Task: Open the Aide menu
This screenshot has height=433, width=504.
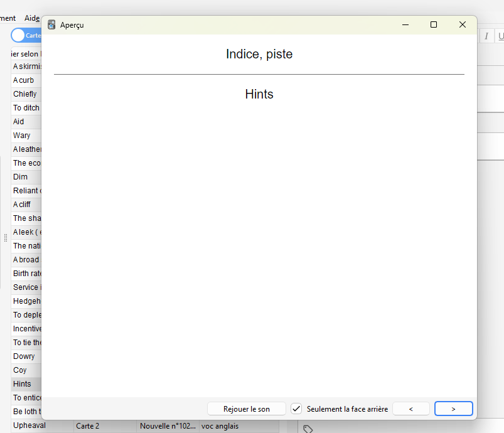Action: pos(31,18)
